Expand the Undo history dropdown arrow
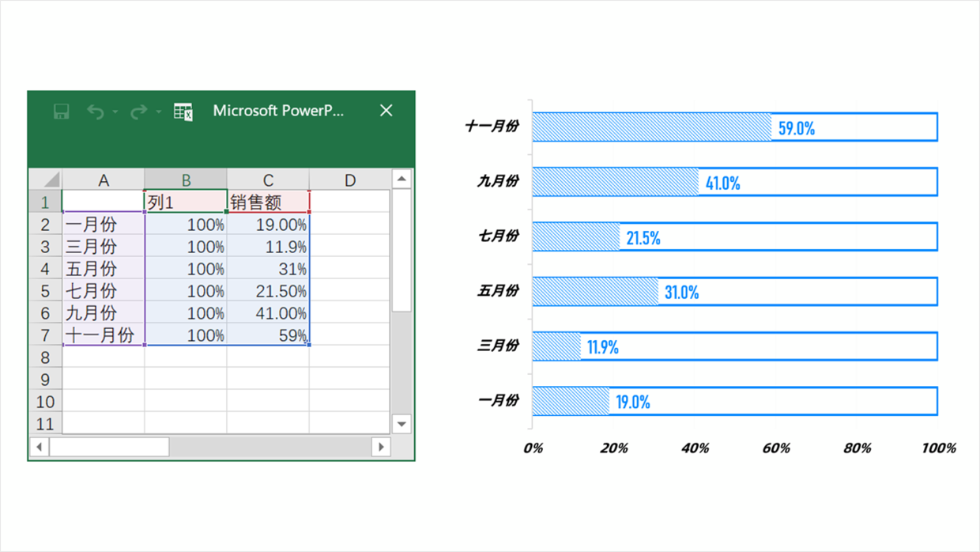Screen dimensions: 980x552 [115, 112]
